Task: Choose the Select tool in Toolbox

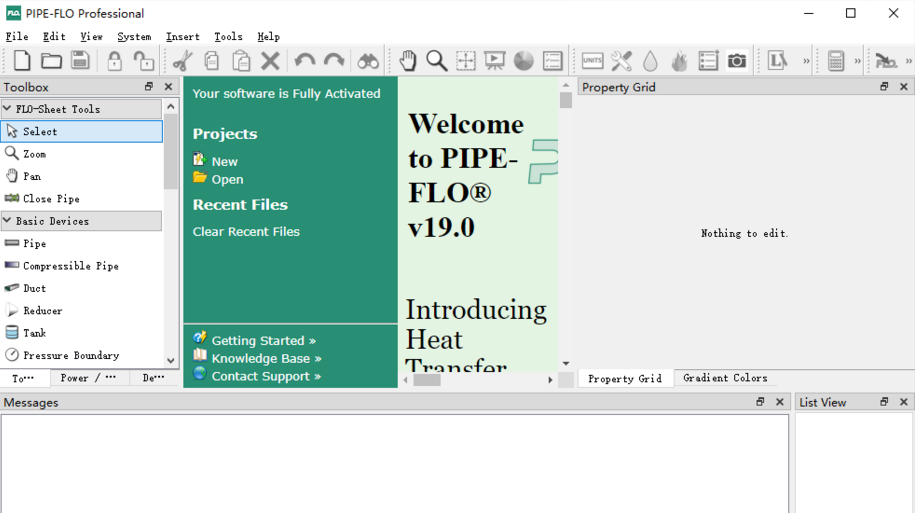Action: tap(82, 131)
